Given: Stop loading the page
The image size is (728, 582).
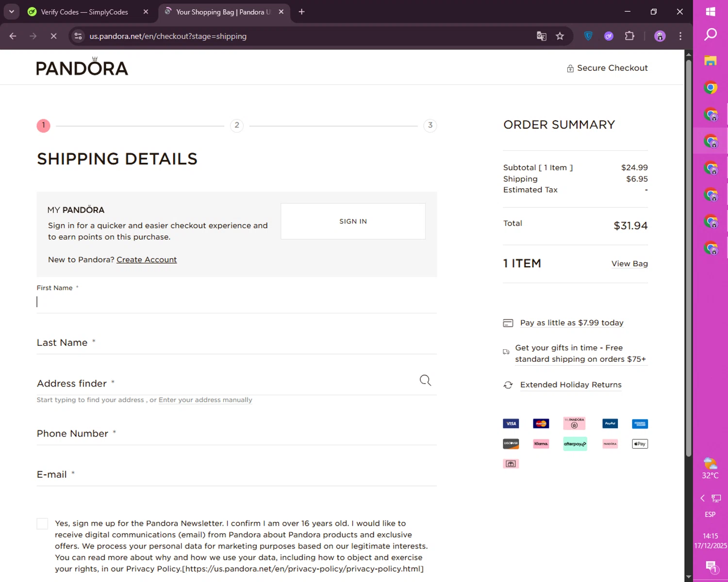Looking at the screenshot, I should tap(53, 36).
